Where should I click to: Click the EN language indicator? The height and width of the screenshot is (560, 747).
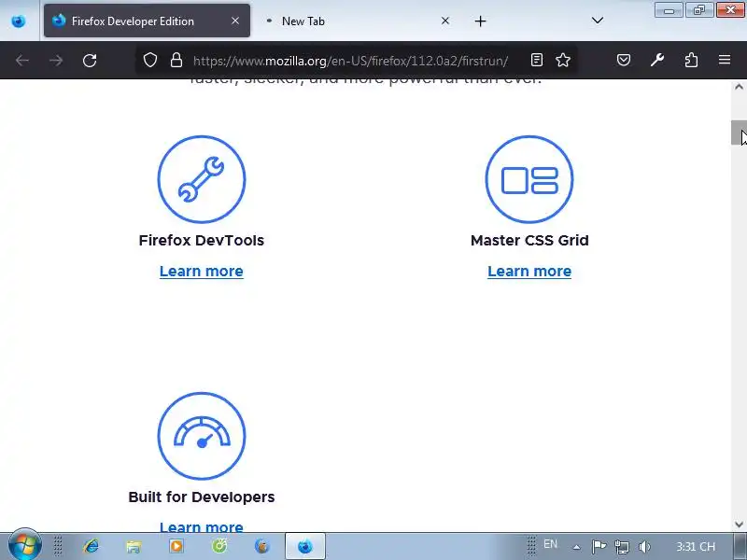[550, 544]
